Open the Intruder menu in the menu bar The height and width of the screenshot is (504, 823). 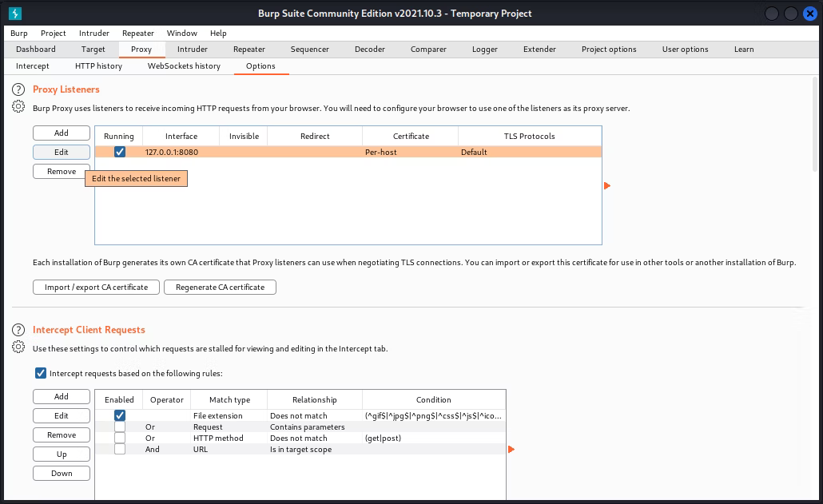click(x=94, y=33)
